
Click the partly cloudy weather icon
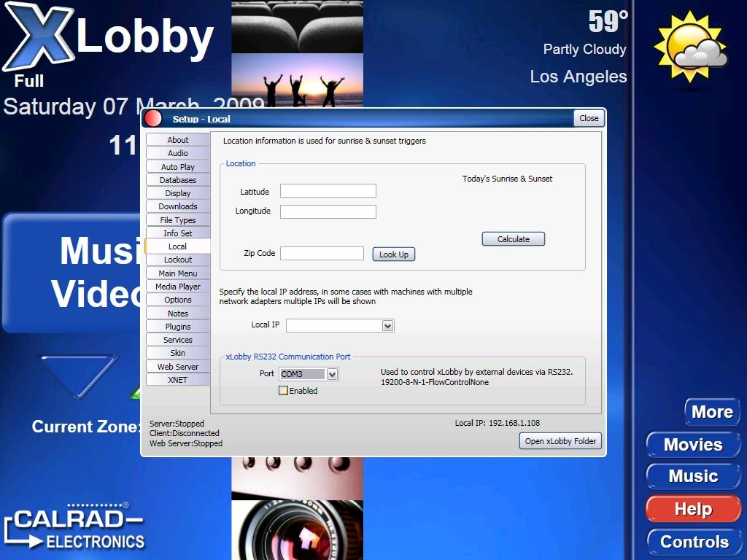click(690, 47)
